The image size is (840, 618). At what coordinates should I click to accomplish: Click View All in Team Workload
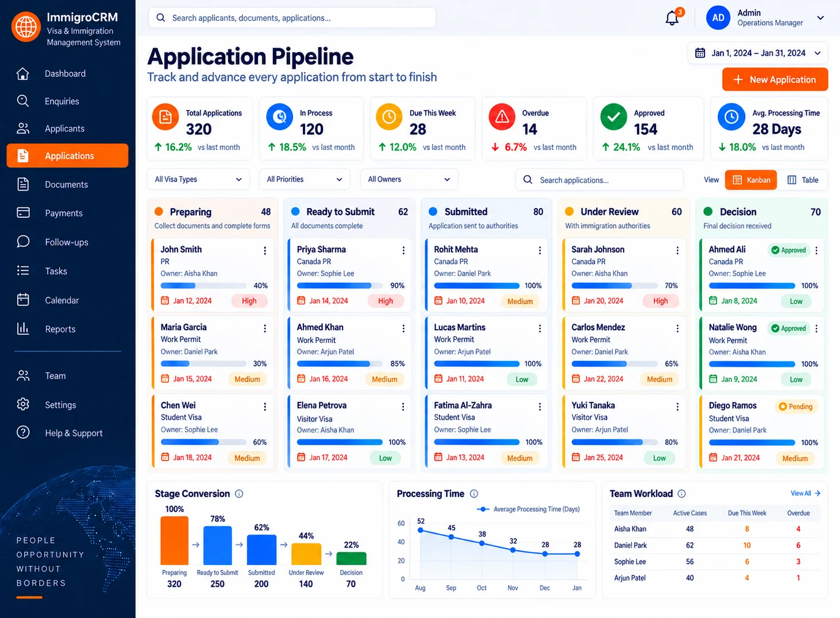click(x=806, y=493)
